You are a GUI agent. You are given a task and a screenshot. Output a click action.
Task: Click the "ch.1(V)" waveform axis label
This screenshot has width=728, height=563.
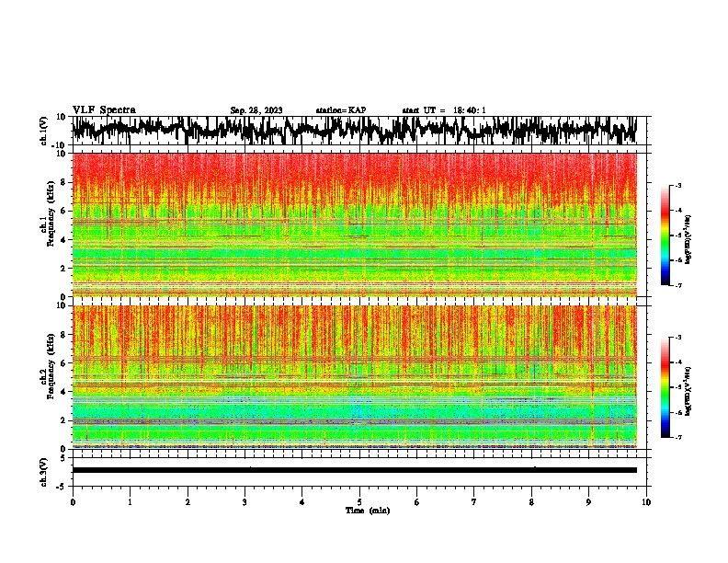pos(44,131)
